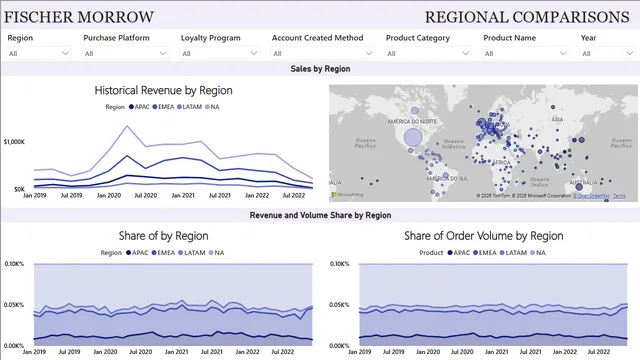Click LATAM in Share of by Region legend
This screenshot has height=360, width=640.
[x=192, y=253]
